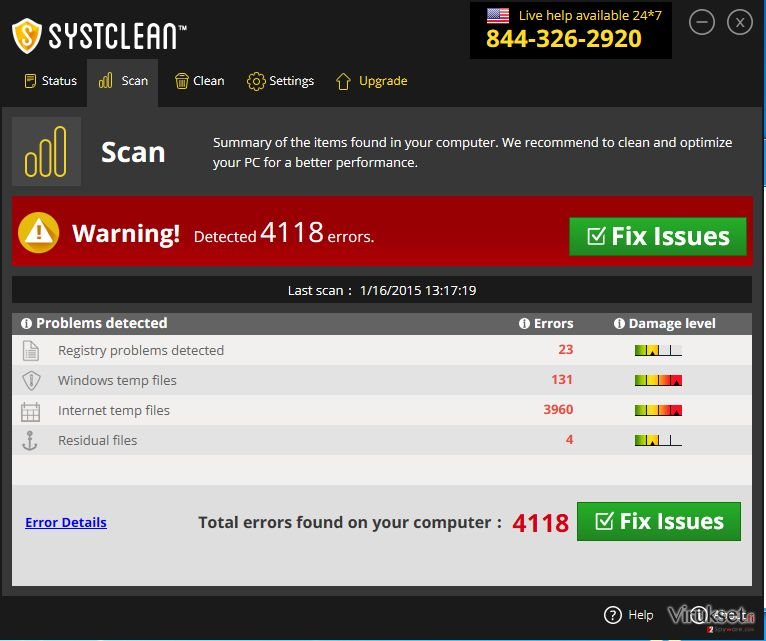
Task: Close the SystClean window
Action: [x=740, y=22]
